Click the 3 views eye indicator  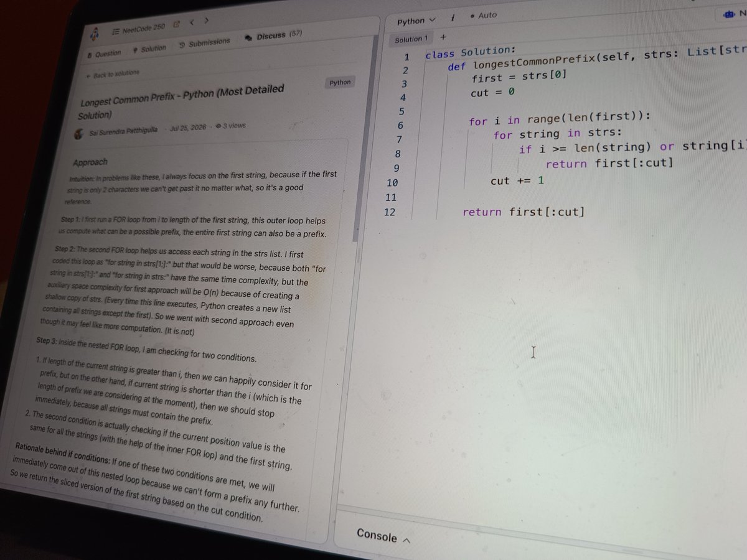point(230,126)
